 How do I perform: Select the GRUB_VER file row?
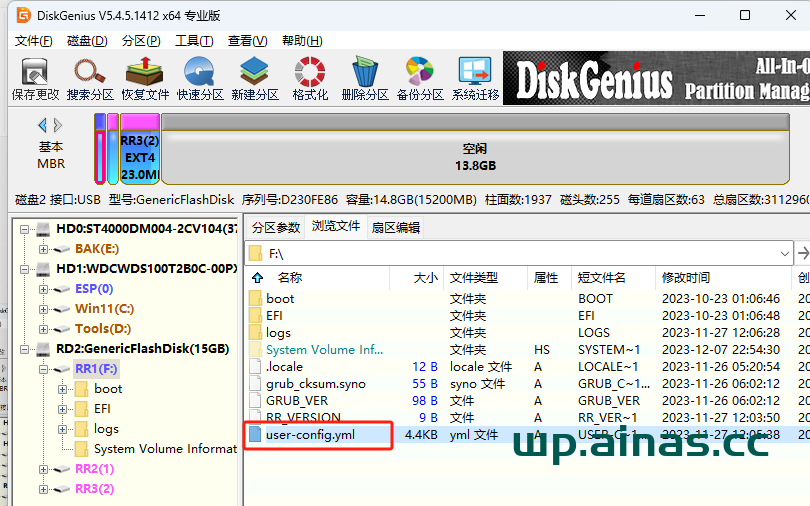point(527,401)
